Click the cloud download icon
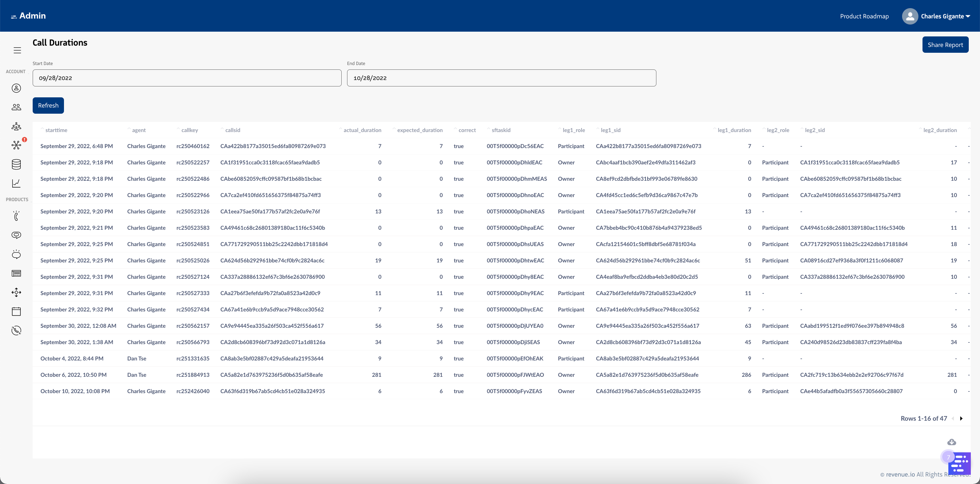 click(951, 442)
